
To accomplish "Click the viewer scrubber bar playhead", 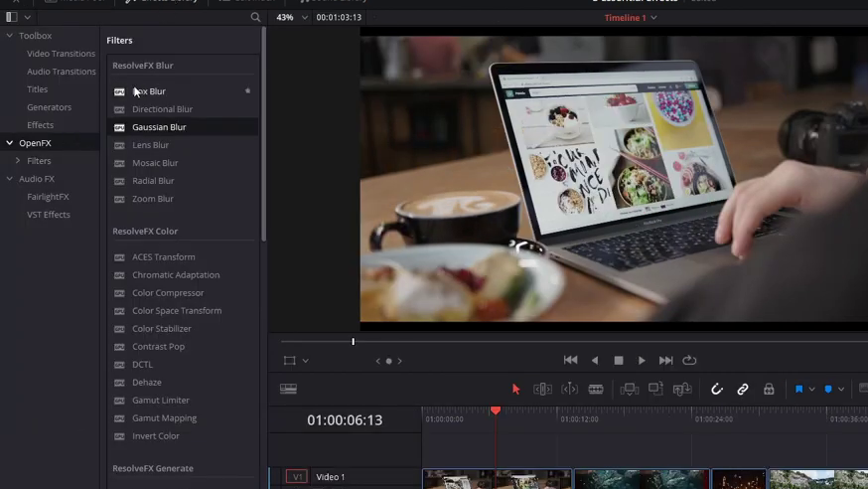I will (x=353, y=342).
